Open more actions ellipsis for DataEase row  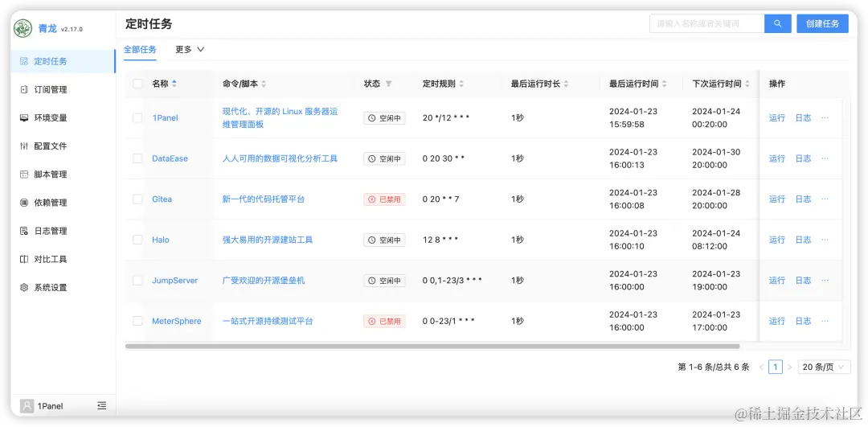click(x=825, y=158)
